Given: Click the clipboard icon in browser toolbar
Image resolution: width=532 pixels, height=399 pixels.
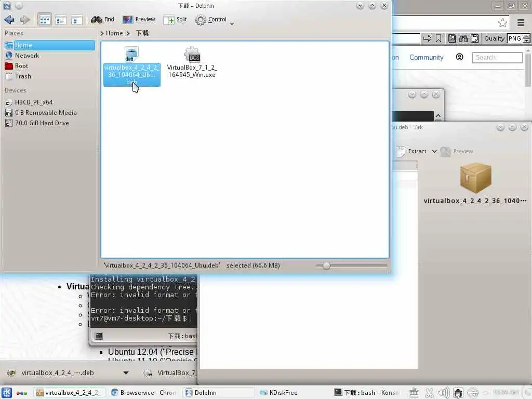Looking at the screenshot, I should 475,38.
